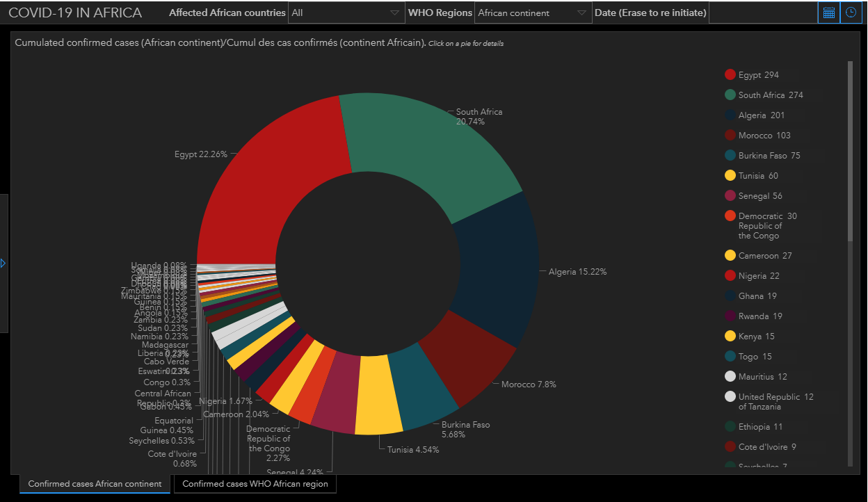Screen dimensions: 868x502
Task: Click the Senegal legend swatch
Action: click(730, 196)
